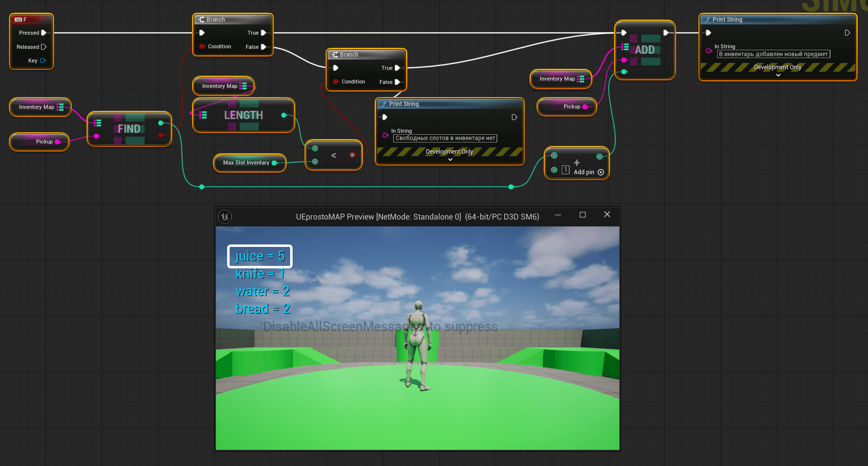Click the keyboard icon in F event header
The image size is (868, 466).
click(x=18, y=20)
